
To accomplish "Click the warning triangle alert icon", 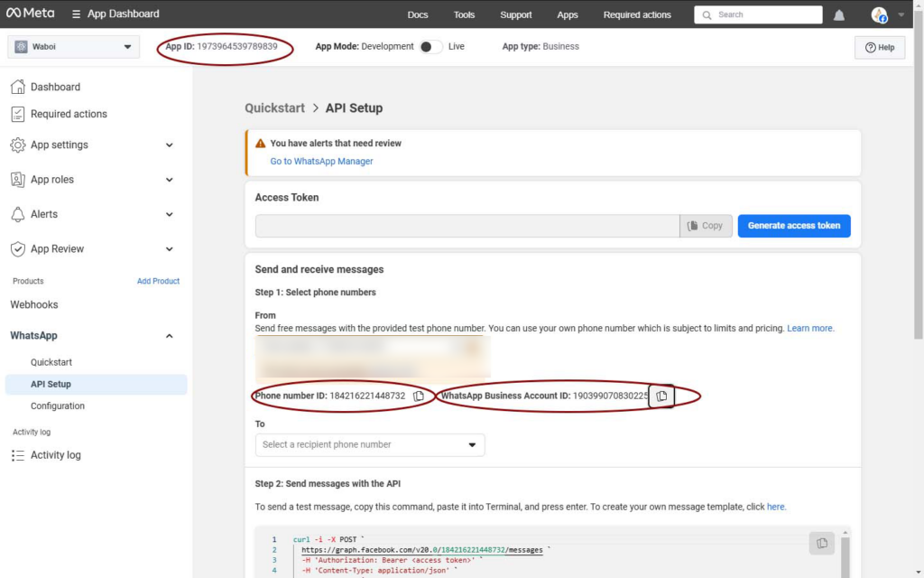I will coord(260,143).
